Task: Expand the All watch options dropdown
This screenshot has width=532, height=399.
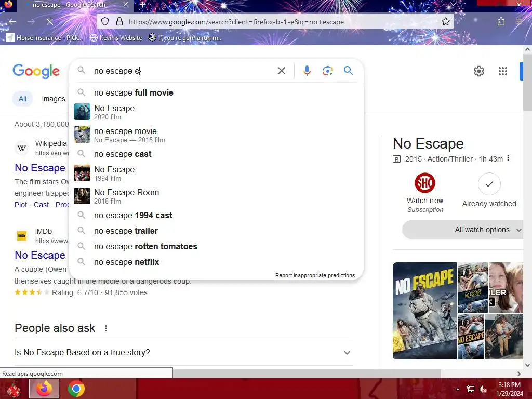Action: pos(463,230)
